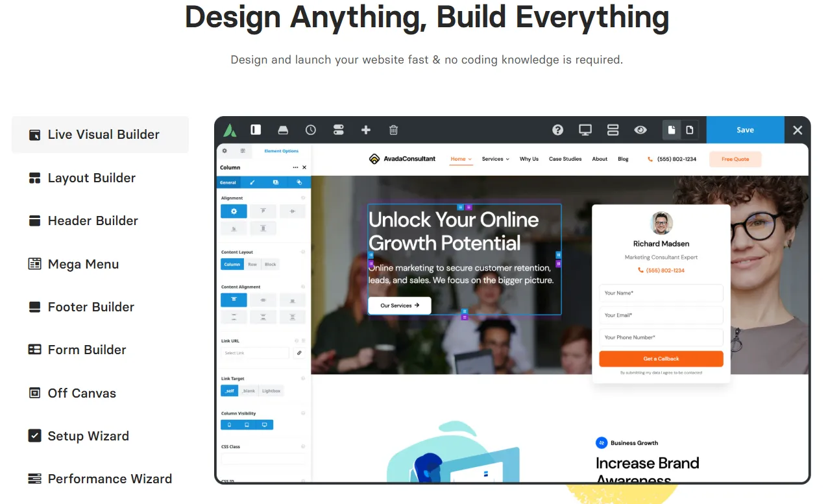Toggle the sidebar panel icon in toolbar

tap(256, 130)
